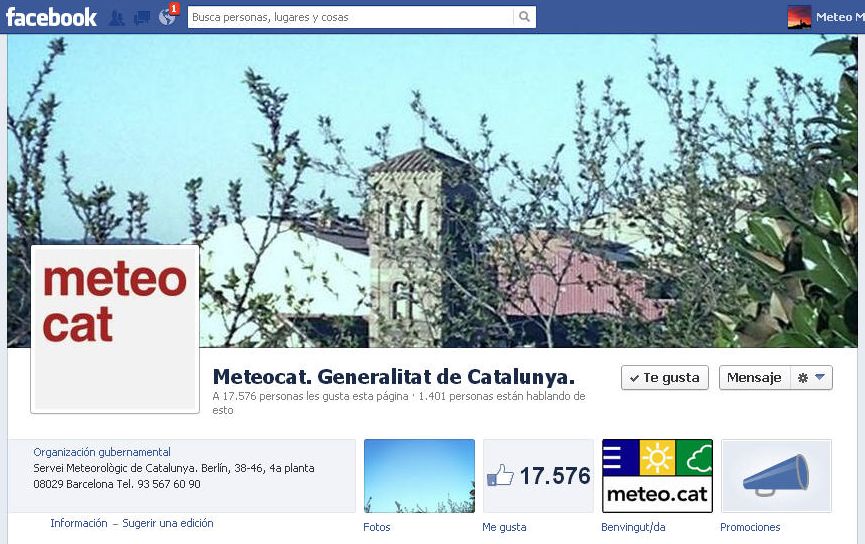Open the Organización gubernamental link
This screenshot has width=865, height=544.
tap(102, 452)
